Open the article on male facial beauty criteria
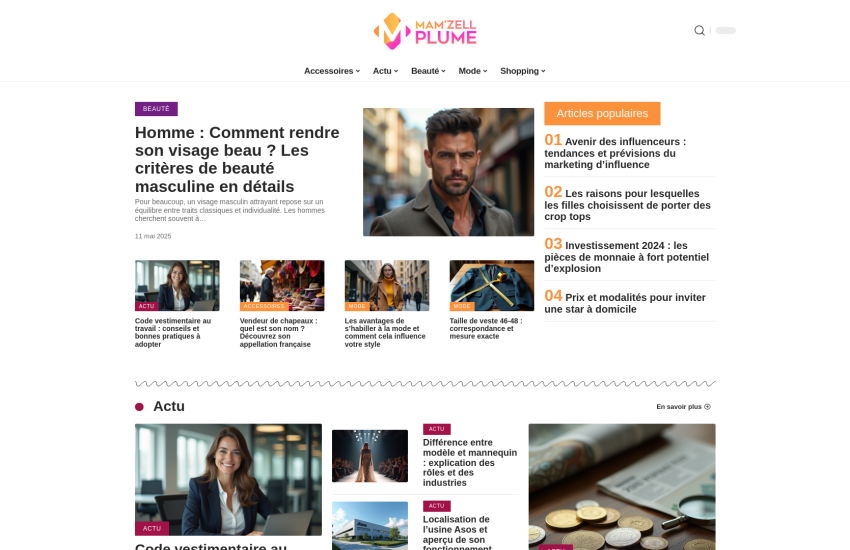This screenshot has width=850, height=550. (x=237, y=159)
